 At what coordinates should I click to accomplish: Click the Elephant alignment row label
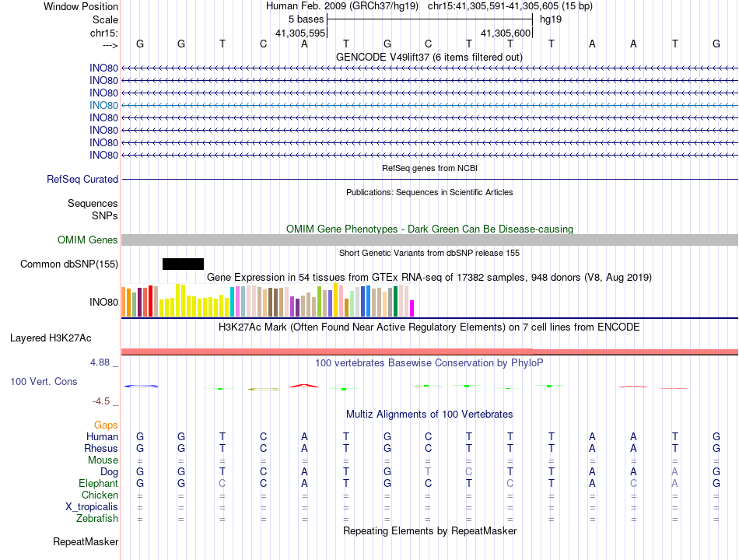(x=99, y=483)
